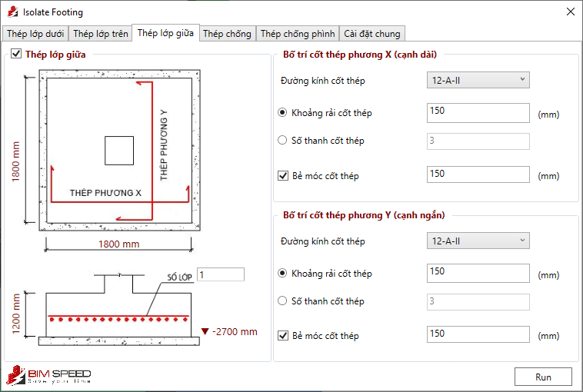Screen dimensions: 583x392
Task: Switch to the Thép lớp trên tab
Action: click(101, 34)
